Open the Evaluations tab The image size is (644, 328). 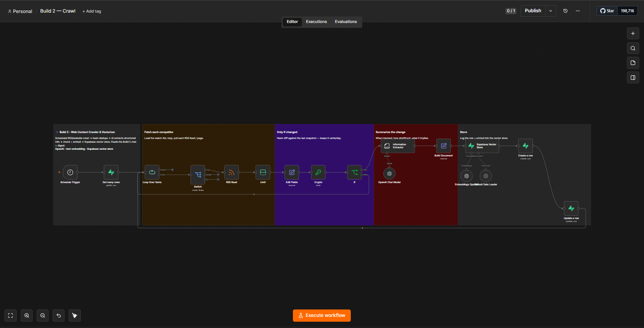(x=346, y=22)
